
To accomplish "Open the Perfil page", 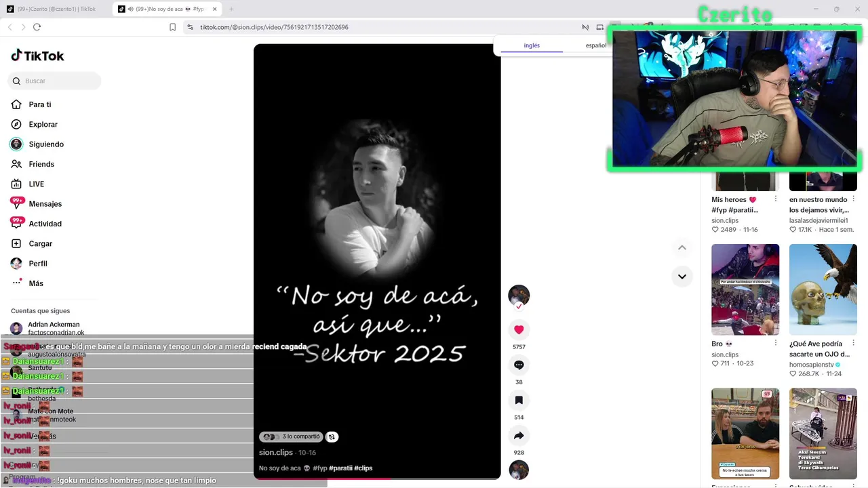I will pos(38,263).
